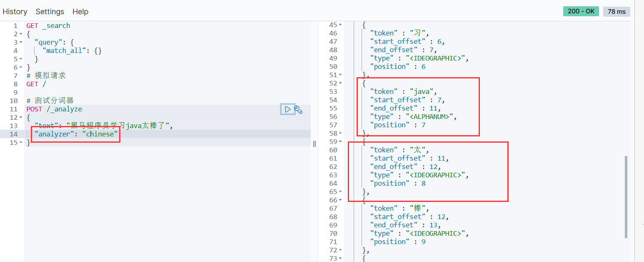Image resolution: width=644 pixels, height=262 pixels.
Task: Click the 78 ms response time badge
Action: (x=617, y=11)
